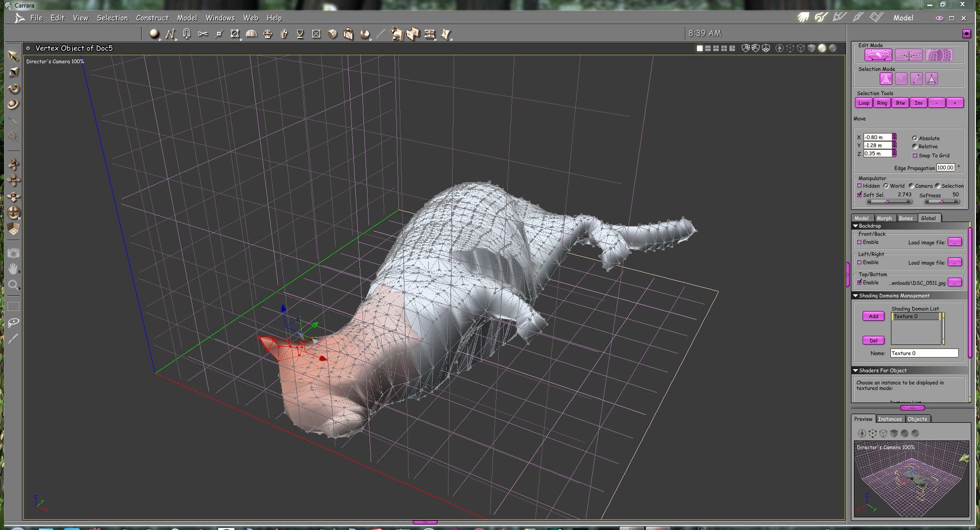Choose the UV mapping edit mode icon
This screenshot has height=530, width=980.
[x=939, y=55]
